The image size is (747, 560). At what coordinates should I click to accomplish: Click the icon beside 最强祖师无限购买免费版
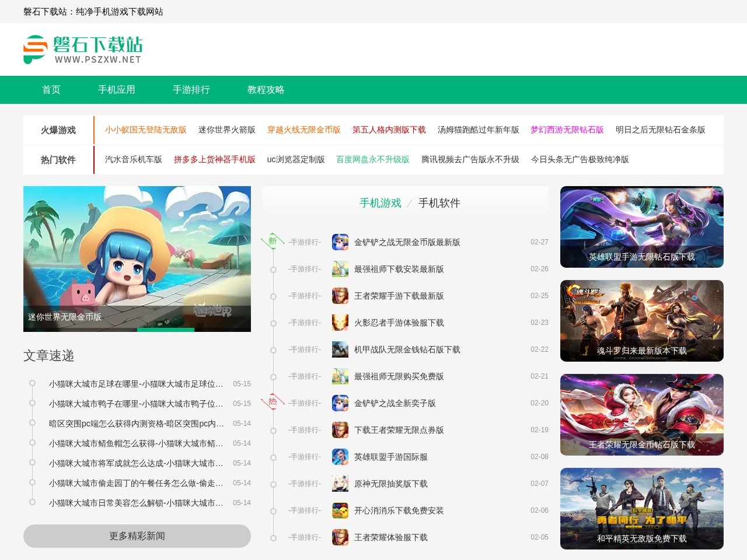click(340, 376)
